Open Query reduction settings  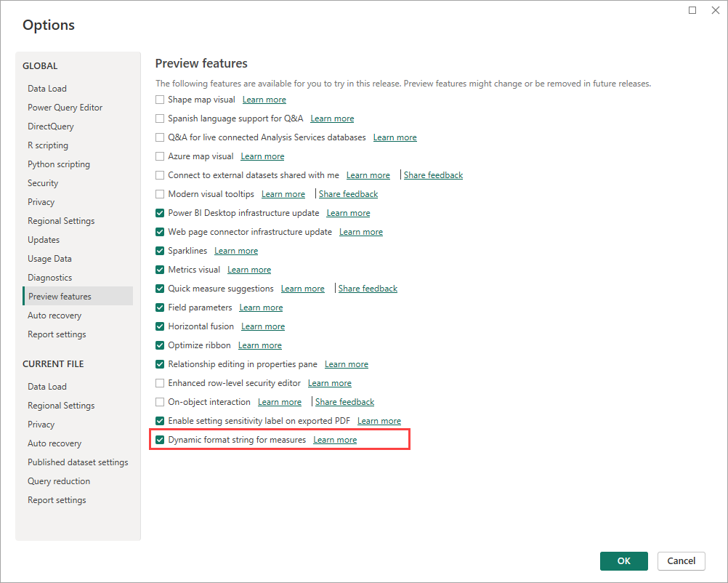pos(59,481)
